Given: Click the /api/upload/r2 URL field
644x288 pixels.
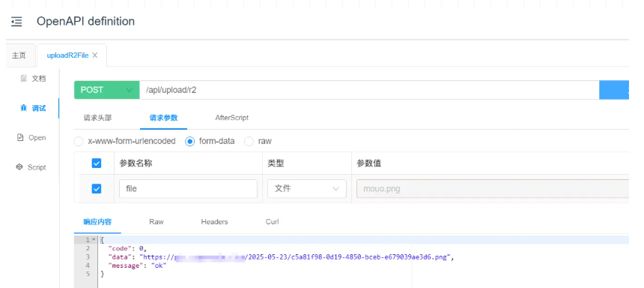Looking at the screenshot, I should tap(370, 90).
